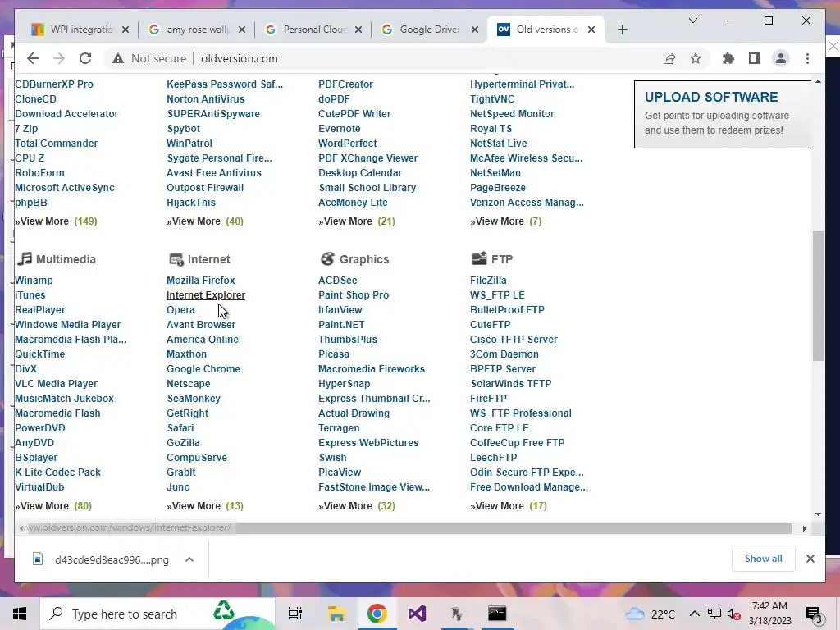Open the Command Prompt taskbar icon
The width and height of the screenshot is (840, 630).
(497, 614)
